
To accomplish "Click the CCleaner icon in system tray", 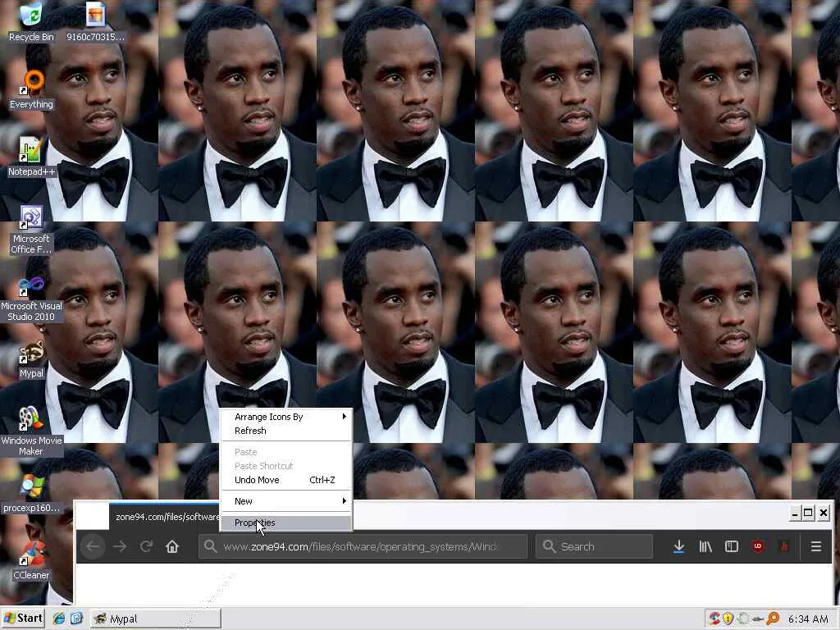I will click(x=714, y=619).
